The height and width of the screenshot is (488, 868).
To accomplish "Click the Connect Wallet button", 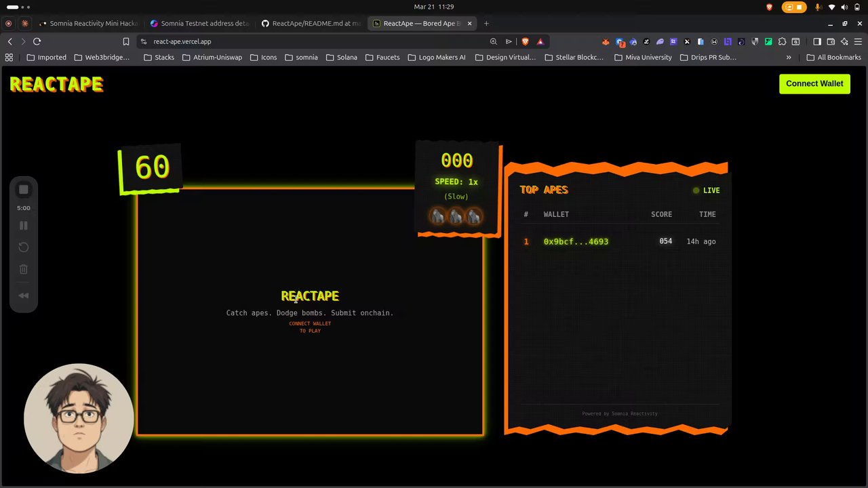I will [x=814, y=83].
